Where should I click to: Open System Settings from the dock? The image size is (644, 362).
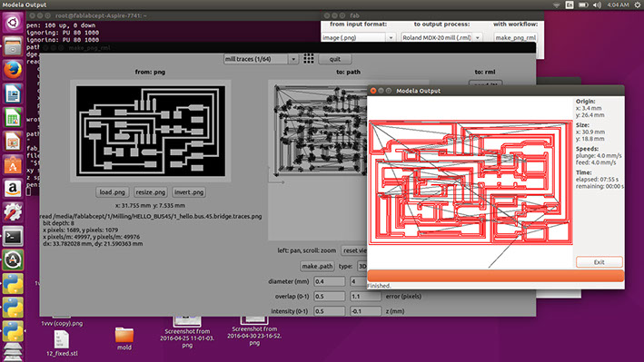tap(13, 212)
